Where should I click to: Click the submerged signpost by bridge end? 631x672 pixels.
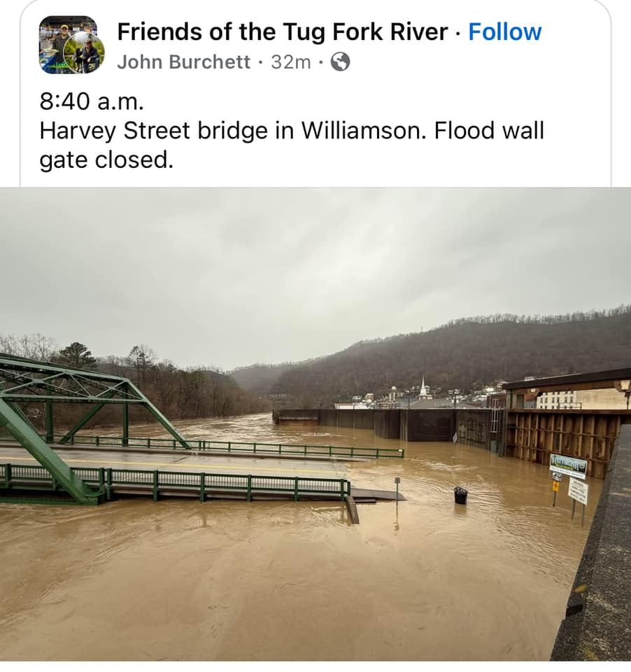[397, 493]
